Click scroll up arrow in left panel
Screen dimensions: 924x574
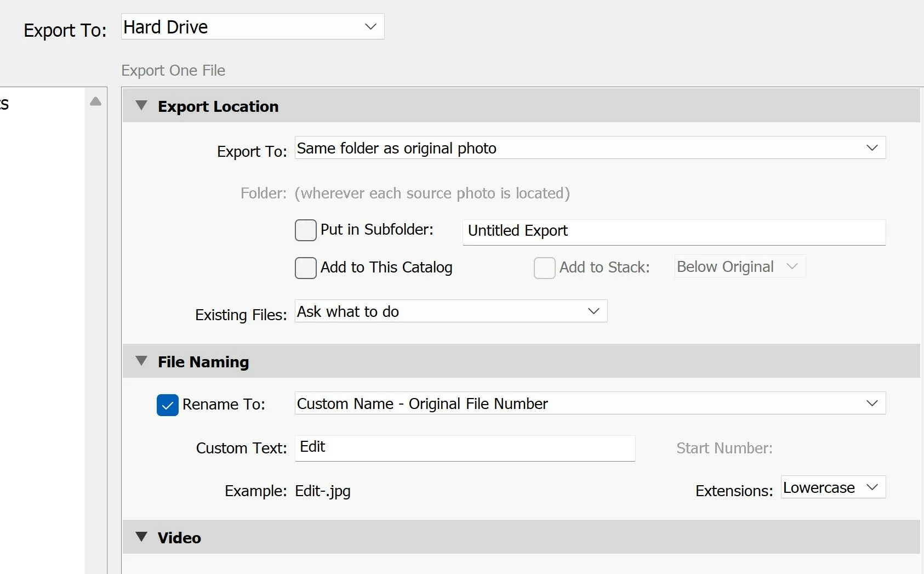[95, 101]
